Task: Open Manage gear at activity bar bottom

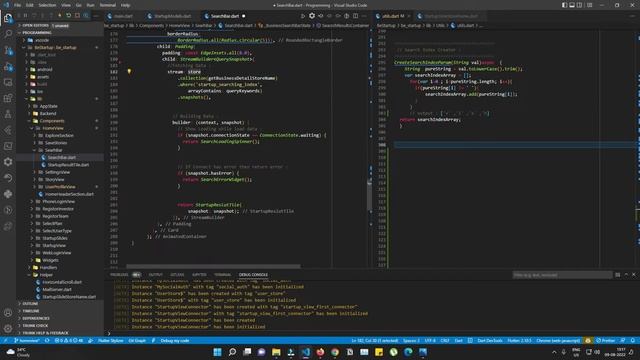Action: click(x=8, y=329)
